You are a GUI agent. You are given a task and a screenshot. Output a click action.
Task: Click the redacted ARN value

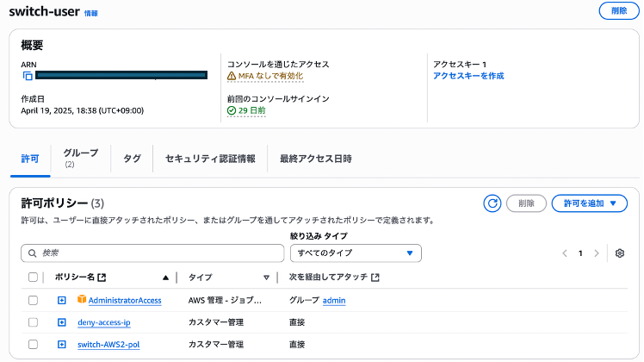[x=121, y=75]
